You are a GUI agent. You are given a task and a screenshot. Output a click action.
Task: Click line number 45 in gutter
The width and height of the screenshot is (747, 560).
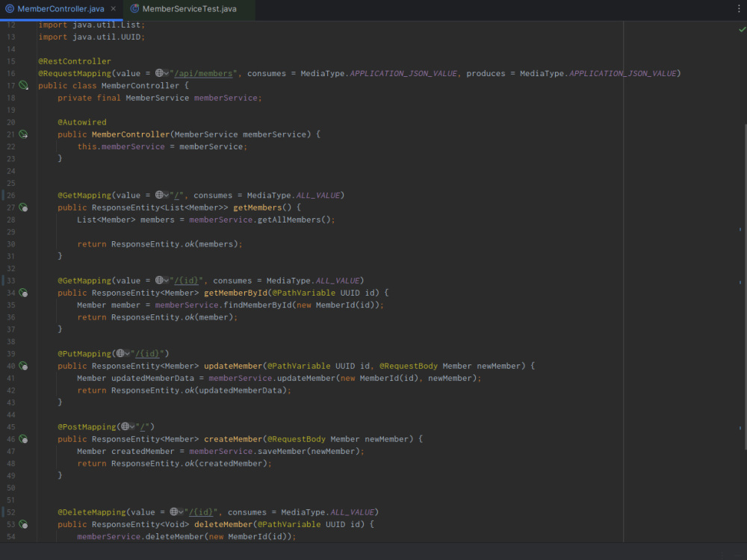tap(11, 426)
